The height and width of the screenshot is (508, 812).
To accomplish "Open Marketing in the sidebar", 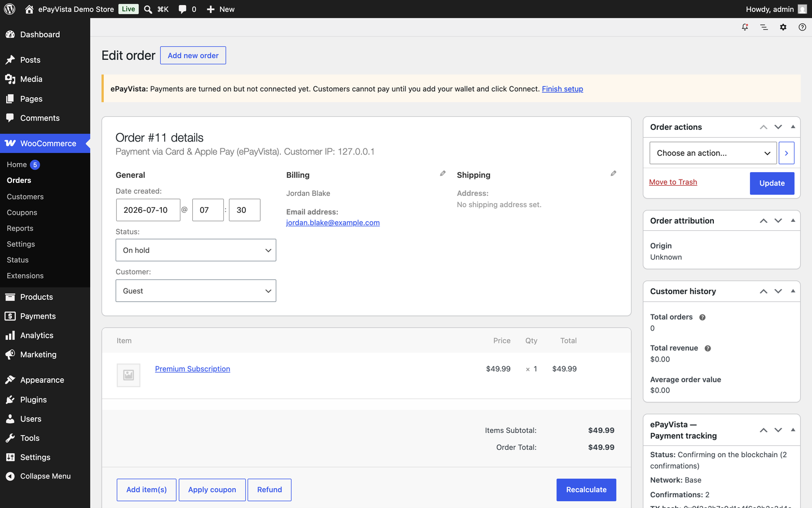I will coord(45,354).
